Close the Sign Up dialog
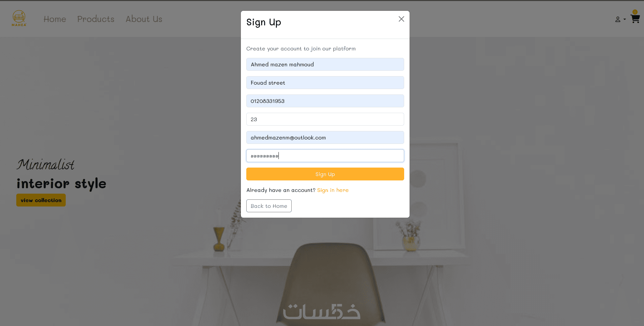Screen dimensions: 644x326 [401, 19]
